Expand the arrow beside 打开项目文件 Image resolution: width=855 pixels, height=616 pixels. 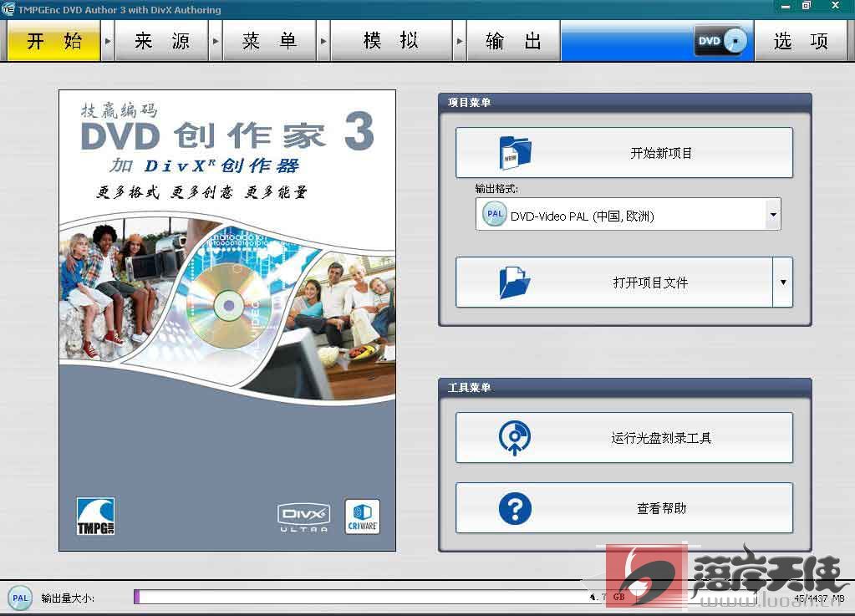pyautogui.click(x=783, y=283)
